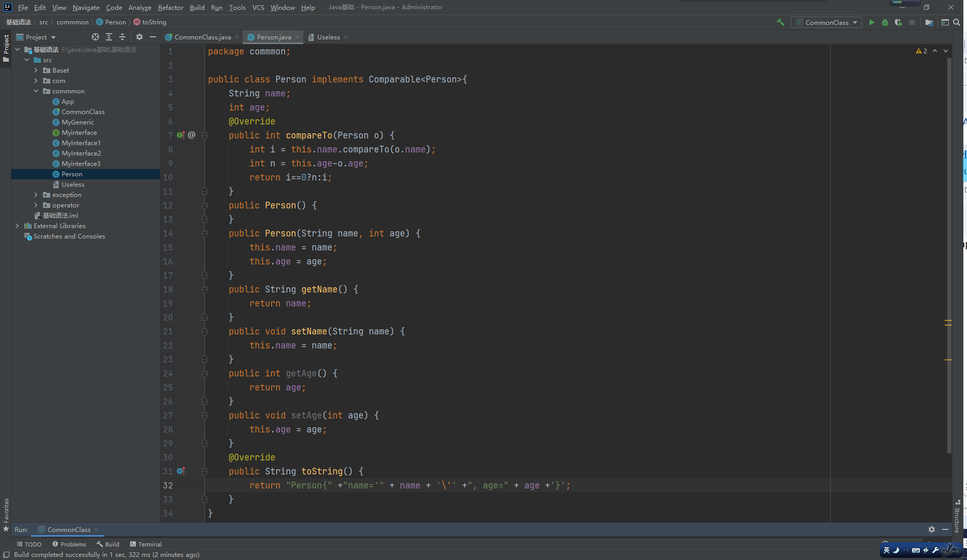This screenshot has height=560, width=967.
Task: Open the CommonClass run configuration dropdown
Action: pyautogui.click(x=826, y=22)
